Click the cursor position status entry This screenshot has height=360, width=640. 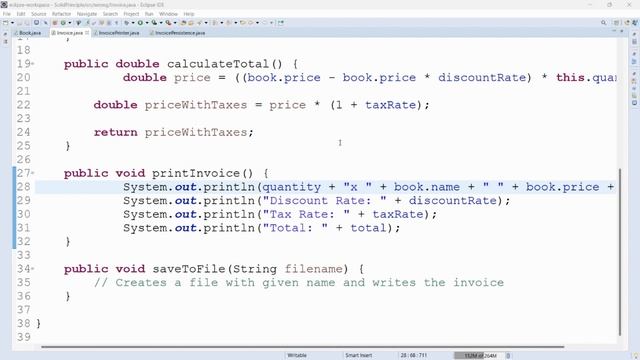[x=413, y=356]
